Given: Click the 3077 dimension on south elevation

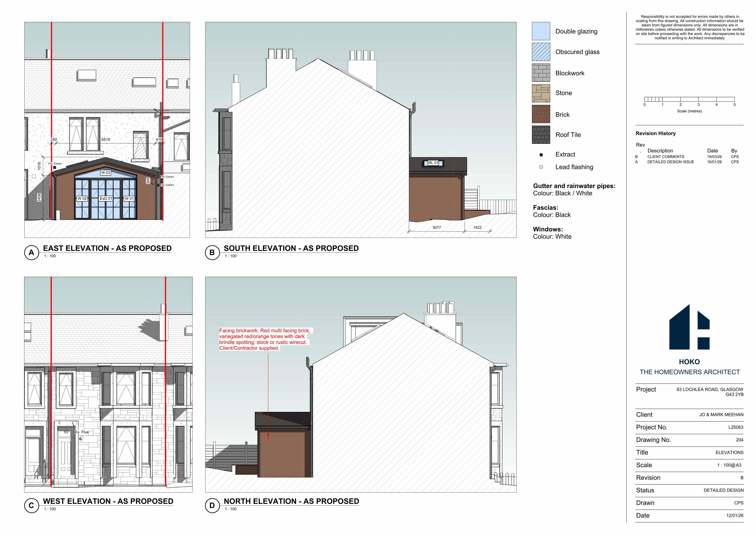Looking at the screenshot, I should click(437, 228).
